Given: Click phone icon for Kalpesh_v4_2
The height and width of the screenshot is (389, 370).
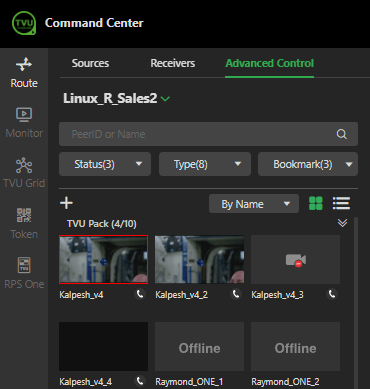Looking at the screenshot, I should 236,294.
